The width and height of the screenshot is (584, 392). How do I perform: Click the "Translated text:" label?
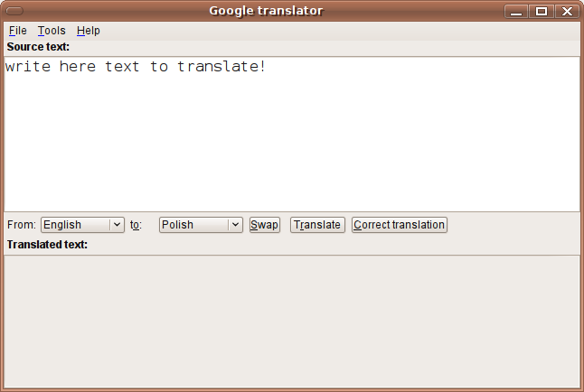point(47,245)
